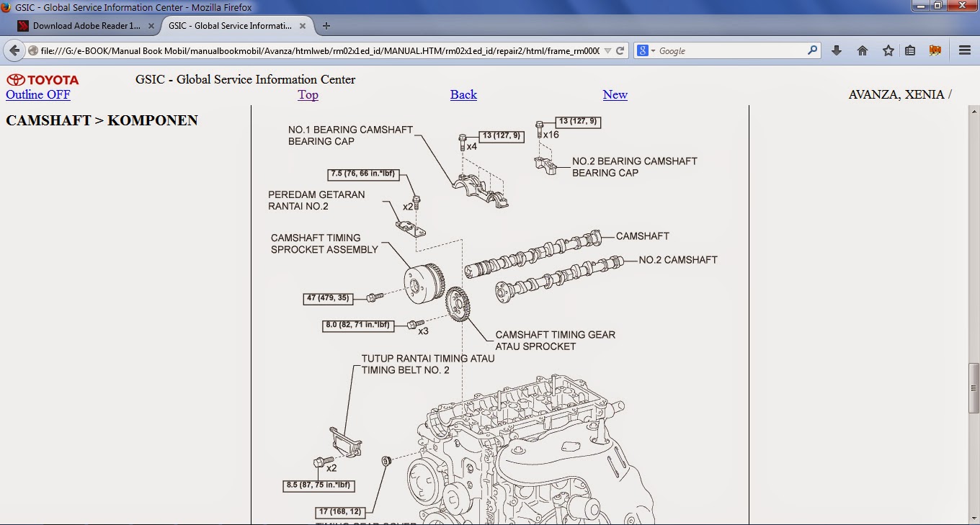The image size is (980, 525).
Task: Click the New link
Action: [615, 95]
